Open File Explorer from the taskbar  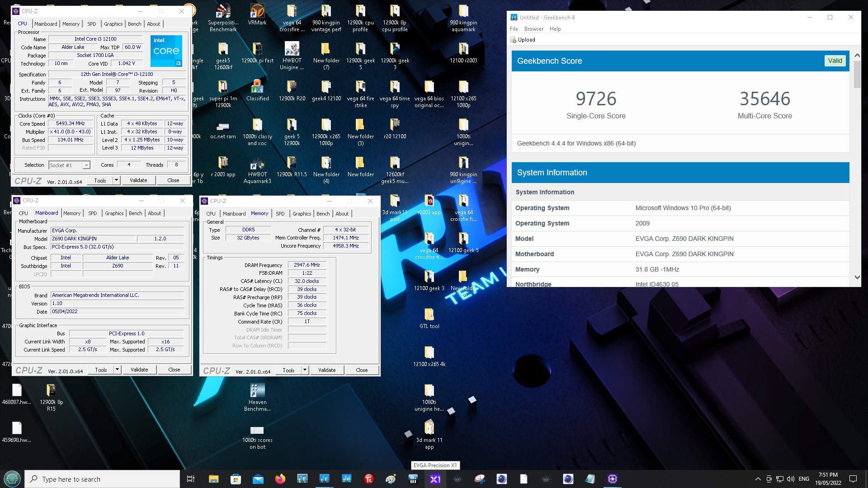click(214, 479)
